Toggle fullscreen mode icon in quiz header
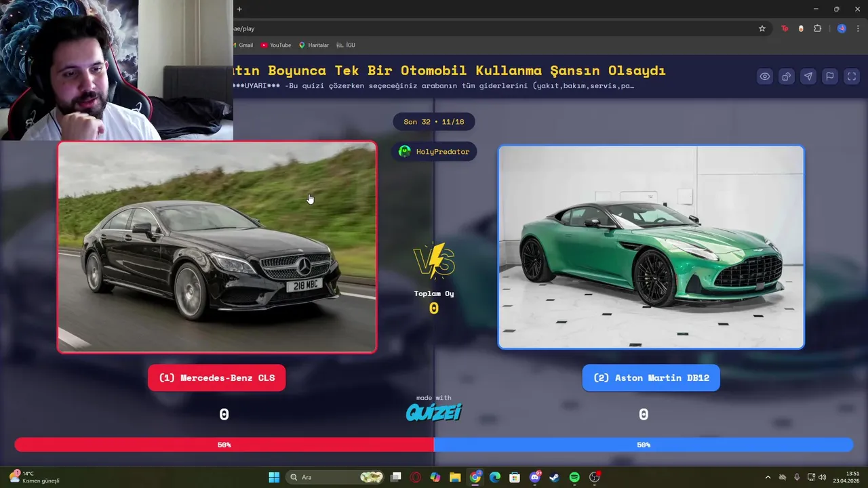 point(852,77)
